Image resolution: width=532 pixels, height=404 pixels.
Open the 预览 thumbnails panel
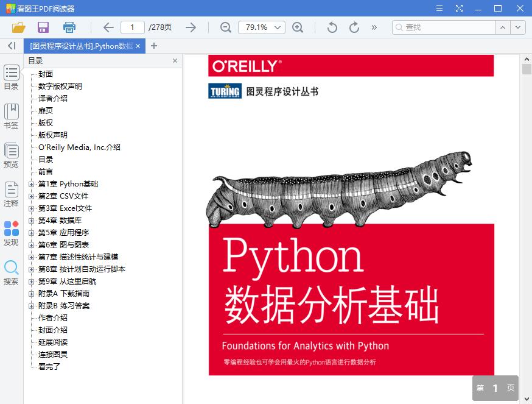click(11, 155)
